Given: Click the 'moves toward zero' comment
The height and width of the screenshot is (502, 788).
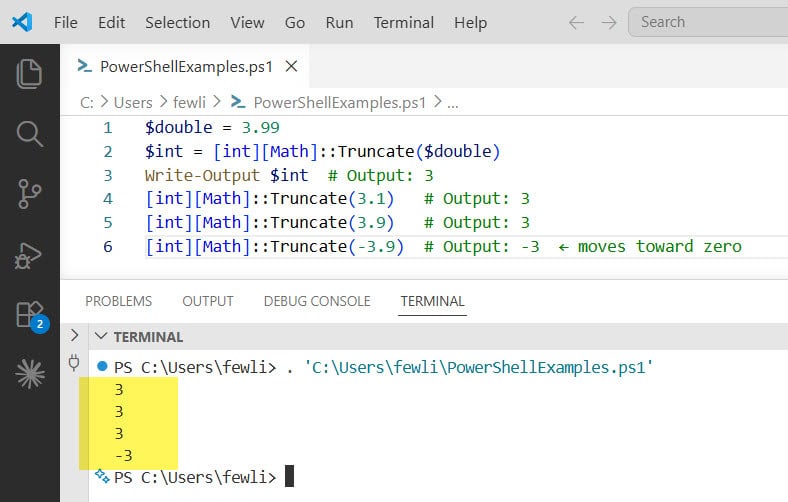Looking at the screenshot, I should tap(659, 246).
